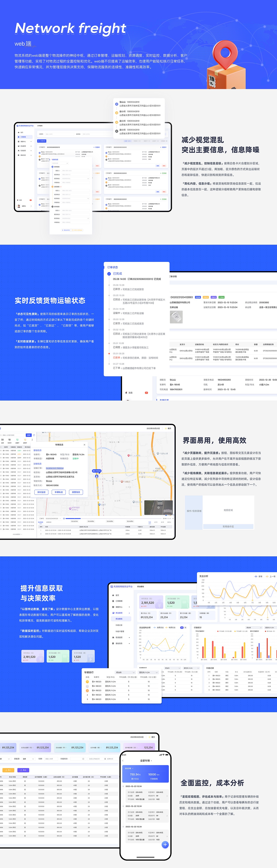Image resolution: width=277 pixels, height=868 pixels.
Task: Select 补能卡管理 in the dashboard sidebar
Action: pyautogui.click(x=120, y=631)
